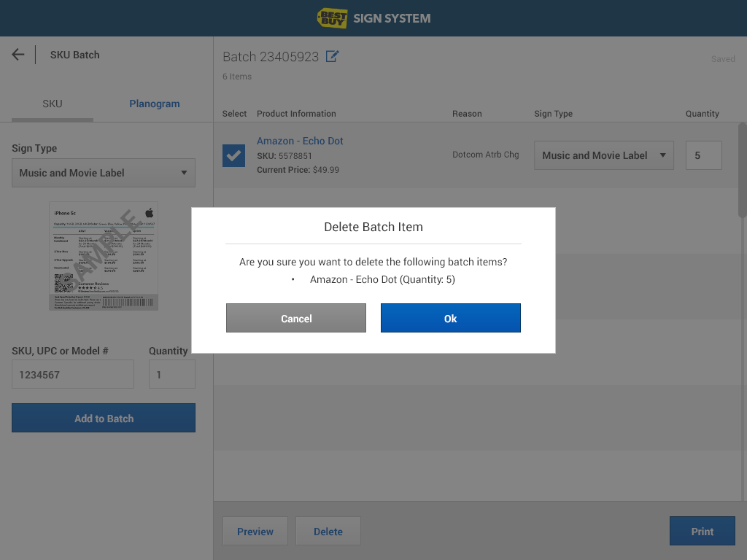This screenshot has width=747, height=560.
Task: Click the sample sign preview thumbnail
Action: (104, 256)
